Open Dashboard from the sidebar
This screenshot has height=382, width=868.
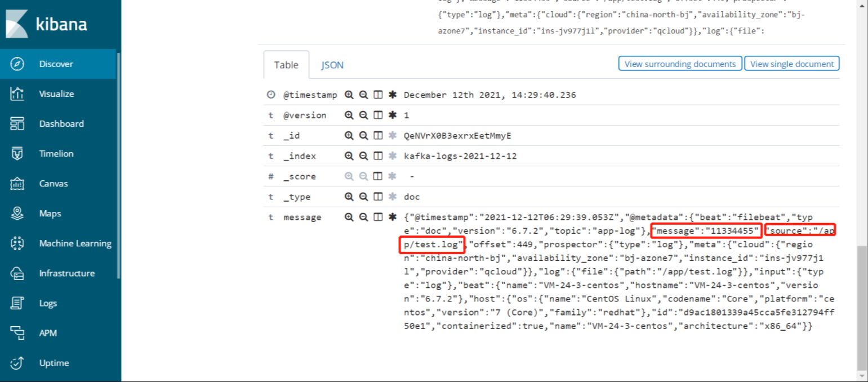click(58, 123)
